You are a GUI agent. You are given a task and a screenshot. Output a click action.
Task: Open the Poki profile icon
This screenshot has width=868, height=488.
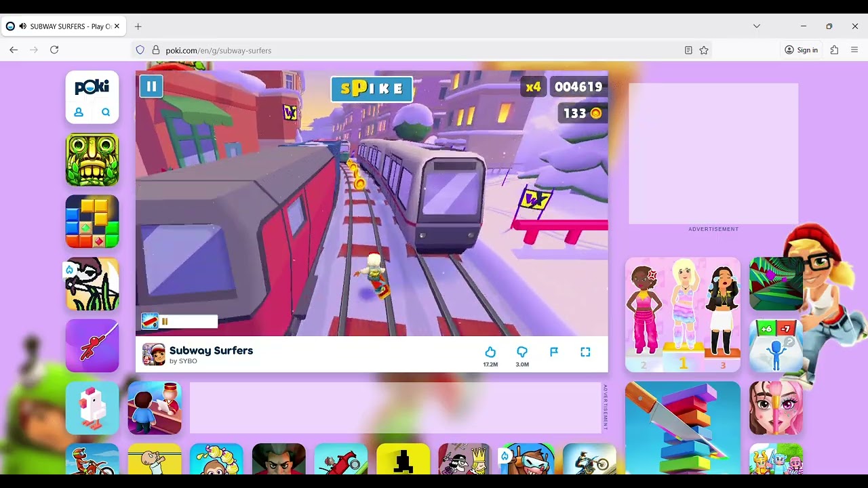click(x=79, y=113)
